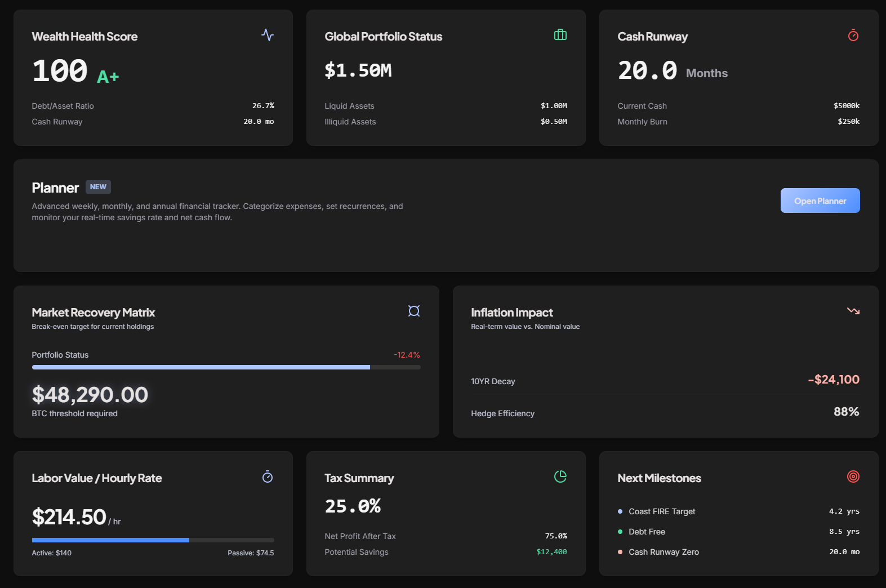
Task: Click the Planner section heading
Action: [55, 188]
